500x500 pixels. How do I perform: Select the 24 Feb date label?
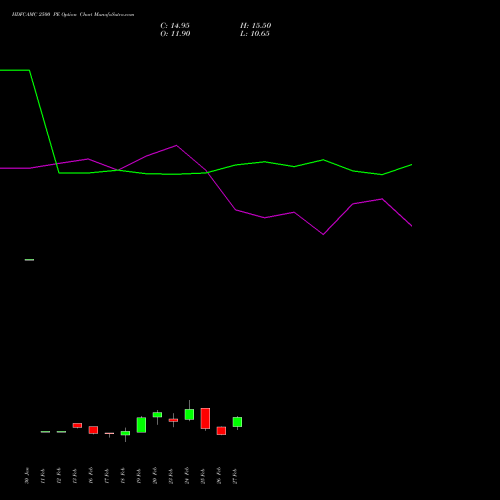click(x=187, y=476)
